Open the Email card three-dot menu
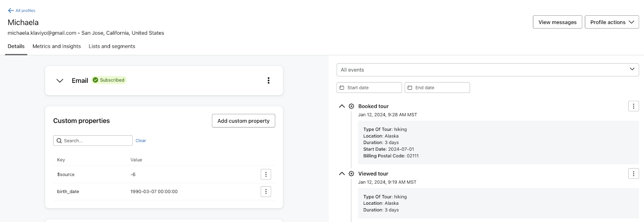 [268, 80]
